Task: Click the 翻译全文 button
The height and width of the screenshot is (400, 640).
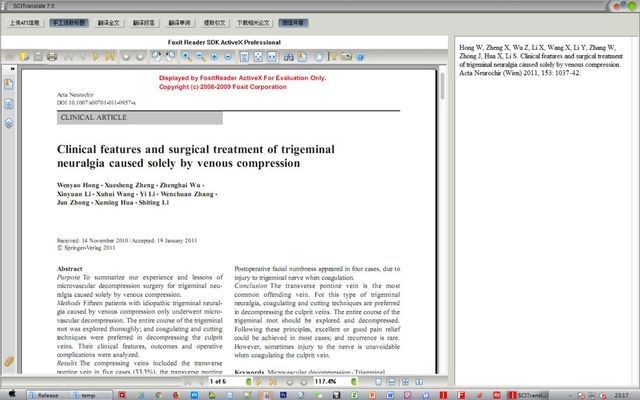Action: coord(110,23)
